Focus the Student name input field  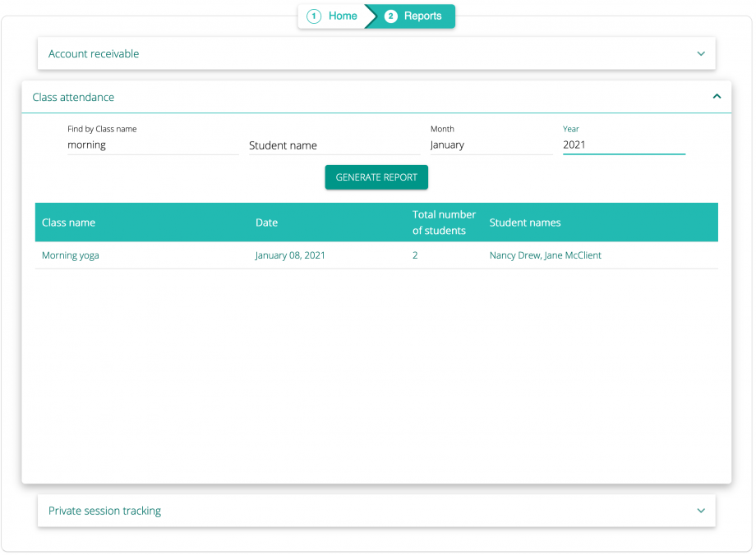333,145
